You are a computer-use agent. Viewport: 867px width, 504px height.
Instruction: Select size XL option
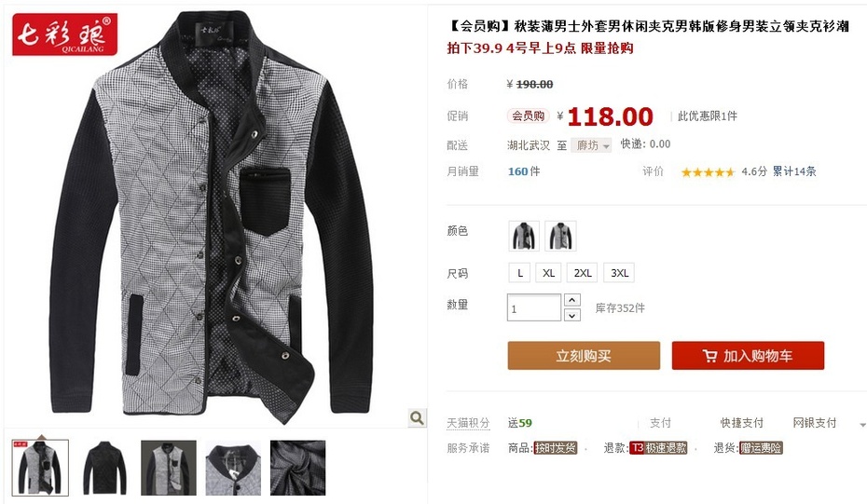(548, 273)
